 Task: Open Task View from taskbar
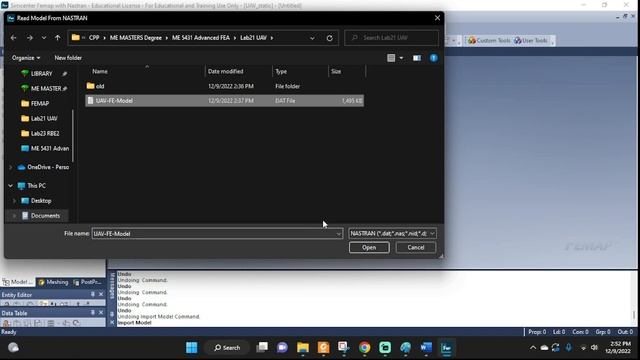pyautogui.click(x=262, y=348)
